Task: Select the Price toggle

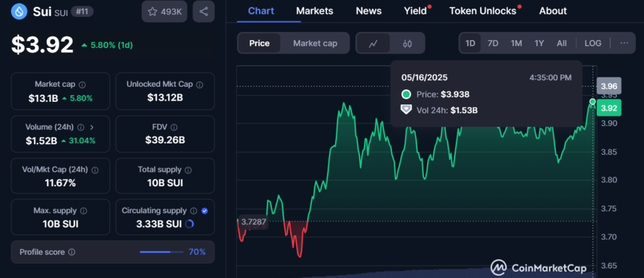Action: (260, 43)
